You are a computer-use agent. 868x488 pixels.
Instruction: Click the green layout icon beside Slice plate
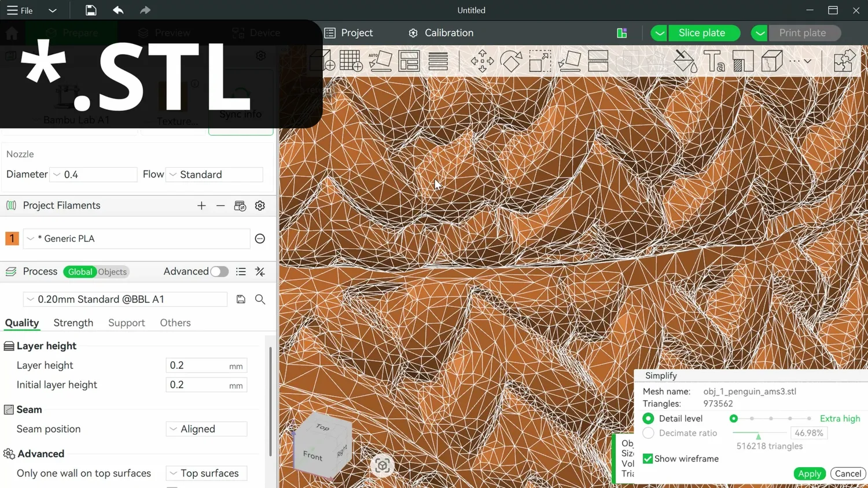(622, 33)
